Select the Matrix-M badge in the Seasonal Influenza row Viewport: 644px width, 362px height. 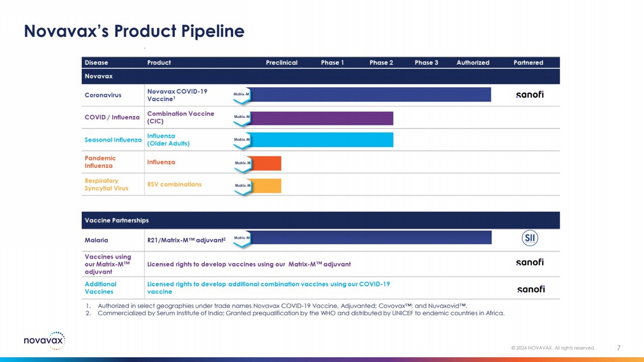[242, 140]
